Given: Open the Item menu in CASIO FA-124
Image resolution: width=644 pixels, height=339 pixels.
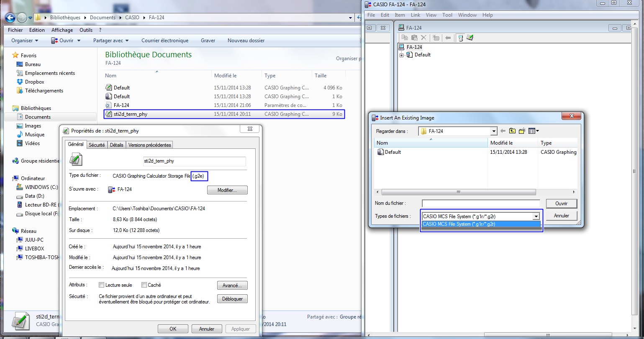Looking at the screenshot, I should pos(400,15).
